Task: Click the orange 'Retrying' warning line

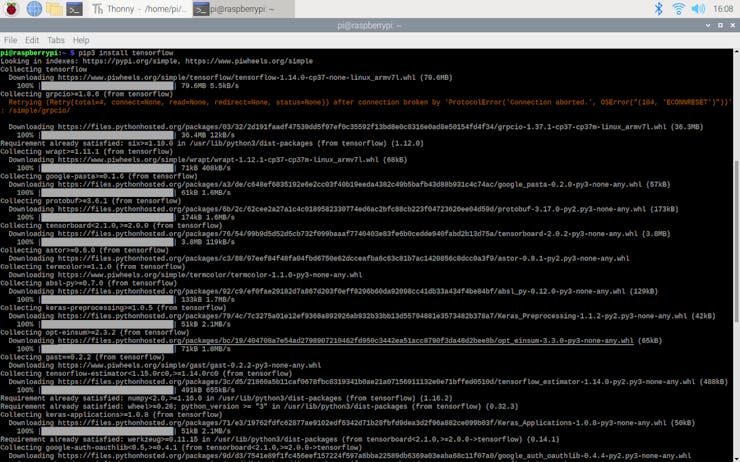Action: click(x=366, y=106)
